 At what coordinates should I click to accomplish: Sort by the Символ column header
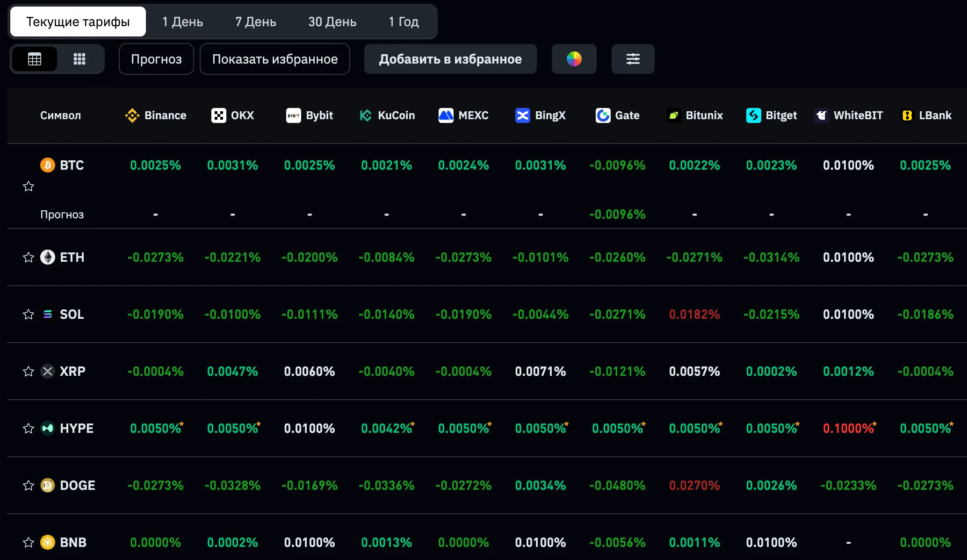coord(60,115)
